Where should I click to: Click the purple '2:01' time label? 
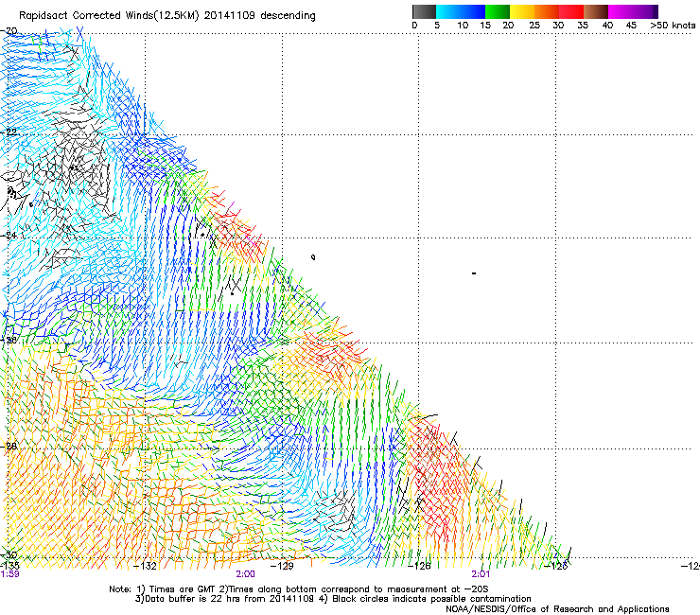[x=481, y=574]
